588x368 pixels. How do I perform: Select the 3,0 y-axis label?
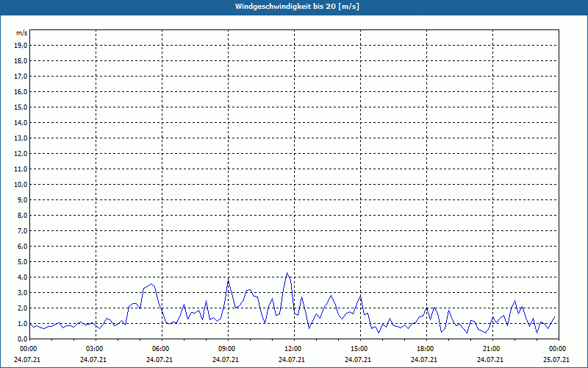pos(23,292)
